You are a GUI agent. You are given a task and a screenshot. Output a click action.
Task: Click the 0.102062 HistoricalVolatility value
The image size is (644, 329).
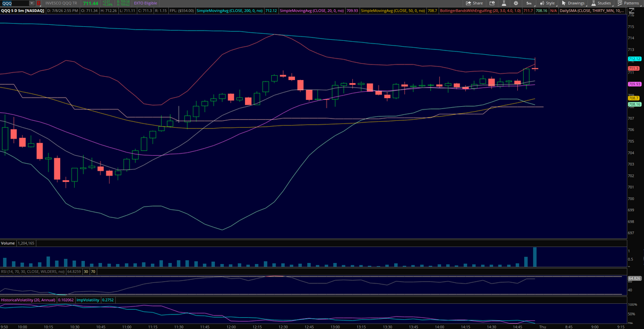click(x=65, y=300)
